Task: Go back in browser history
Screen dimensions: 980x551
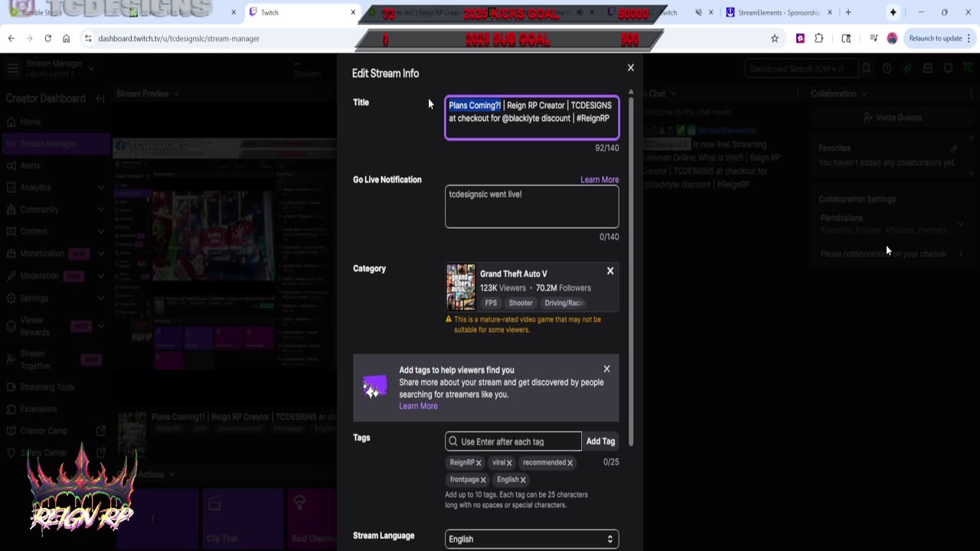Action: point(11,38)
